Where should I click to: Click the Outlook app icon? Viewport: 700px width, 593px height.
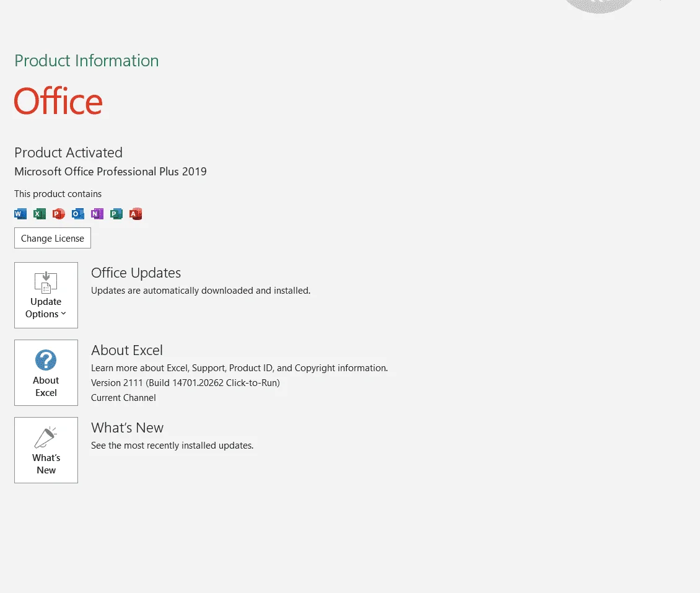(78, 214)
